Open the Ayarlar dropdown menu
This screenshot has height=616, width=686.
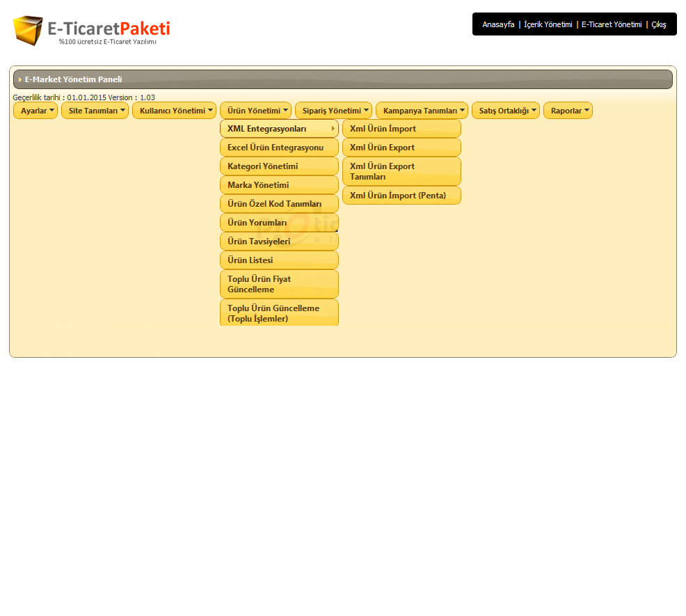(x=35, y=111)
